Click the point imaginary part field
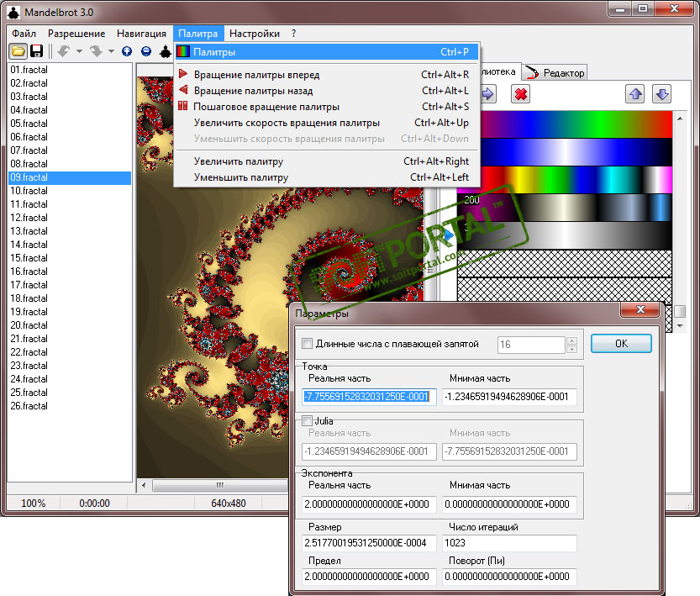The image size is (700, 596). tap(509, 397)
